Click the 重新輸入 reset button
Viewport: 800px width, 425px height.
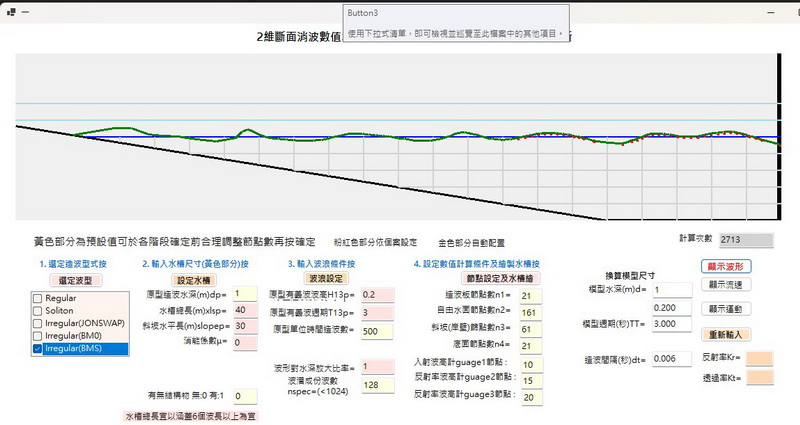tap(725, 333)
